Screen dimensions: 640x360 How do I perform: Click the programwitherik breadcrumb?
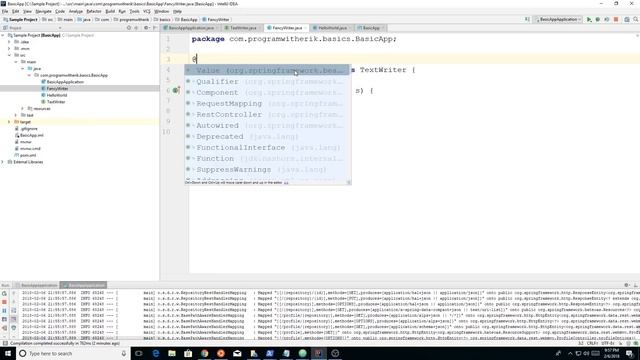click(131, 20)
